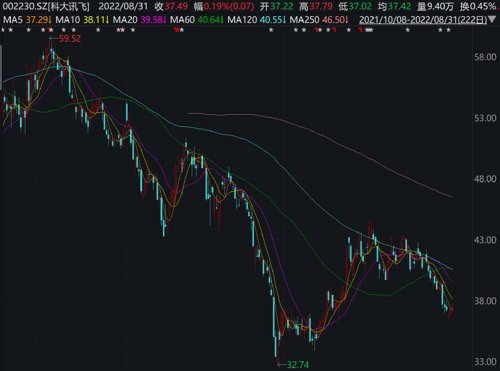Image resolution: width=500 pixels, height=371 pixels.
Task: Click the 58.00 price axis label
Action: (485, 57)
